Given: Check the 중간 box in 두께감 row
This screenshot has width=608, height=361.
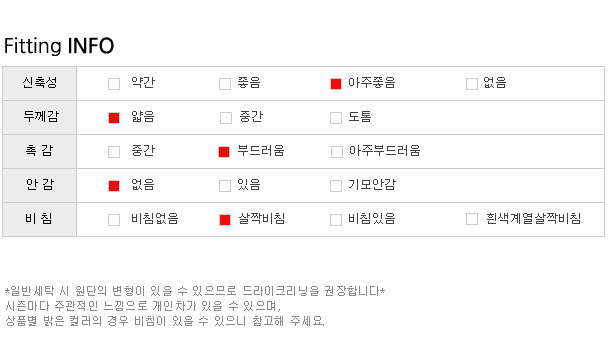Looking at the screenshot, I should click(x=226, y=118).
